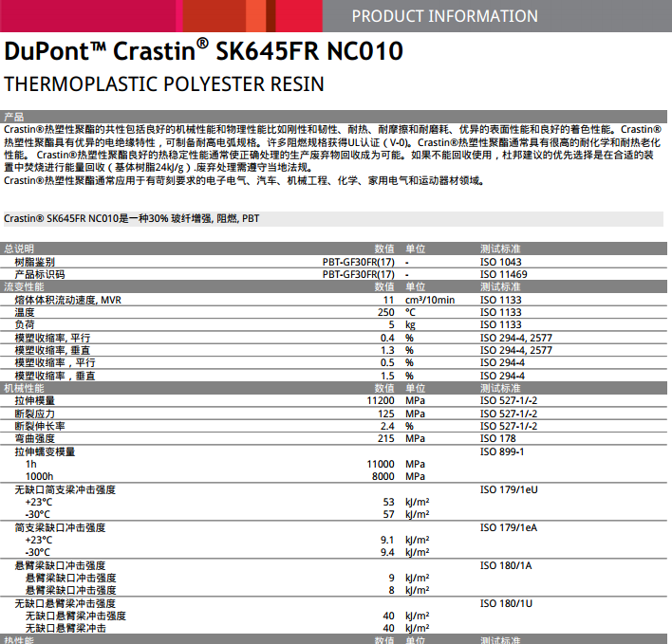Click the ISO 179/1eA standard cell
This screenshot has width=672, height=644.
(509, 527)
